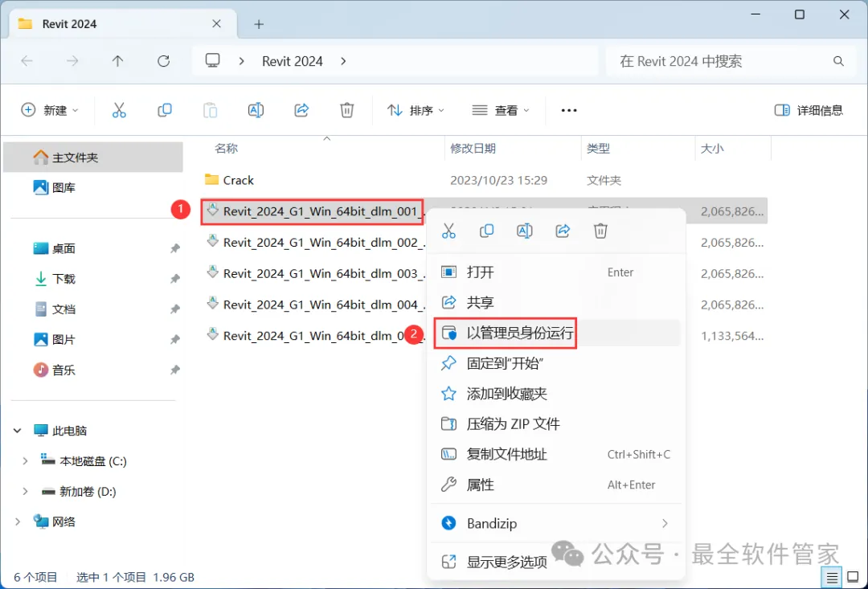Collapse the 此电脑 tree node
The height and width of the screenshot is (589, 868).
pyautogui.click(x=17, y=431)
